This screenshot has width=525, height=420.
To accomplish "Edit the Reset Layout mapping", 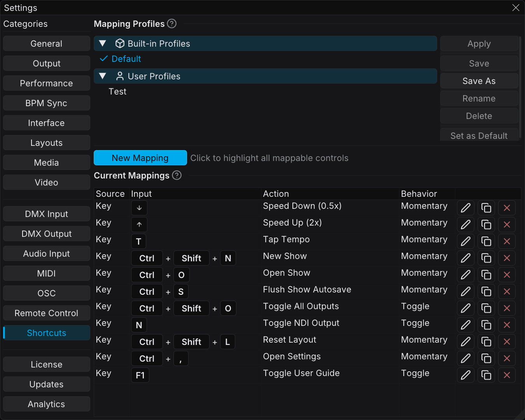I will click(x=465, y=342).
